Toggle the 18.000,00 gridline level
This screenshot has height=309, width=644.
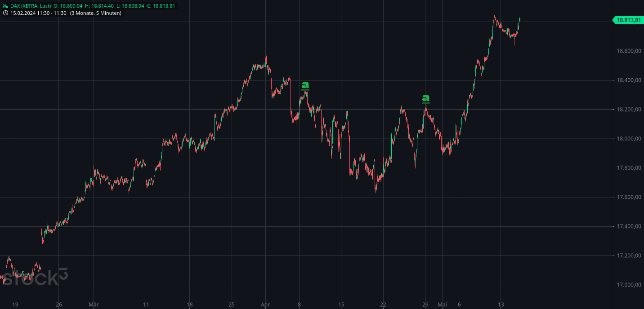pyautogui.click(x=628, y=139)
